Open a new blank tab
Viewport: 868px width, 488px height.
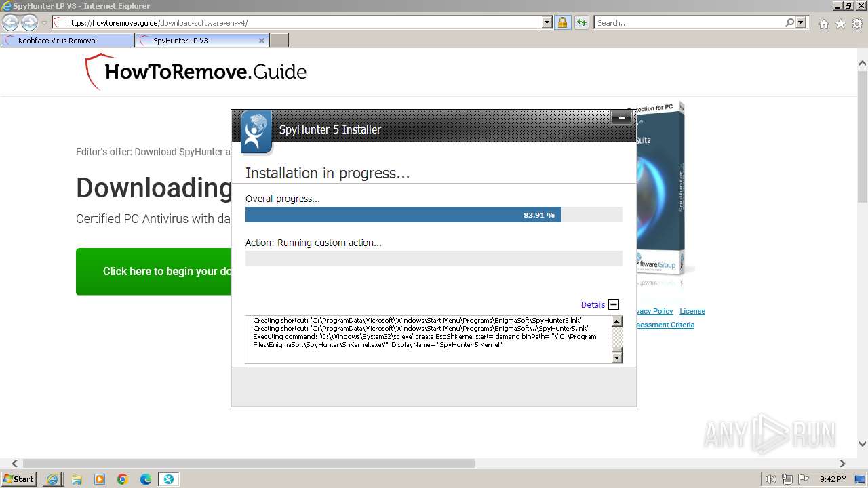point(279,41)
